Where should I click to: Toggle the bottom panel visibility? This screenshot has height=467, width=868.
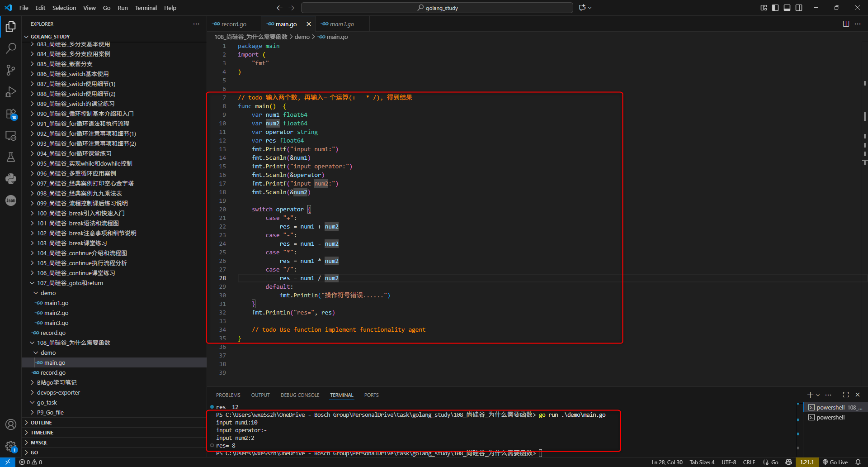pyautogui.click(x=787, y=8)
